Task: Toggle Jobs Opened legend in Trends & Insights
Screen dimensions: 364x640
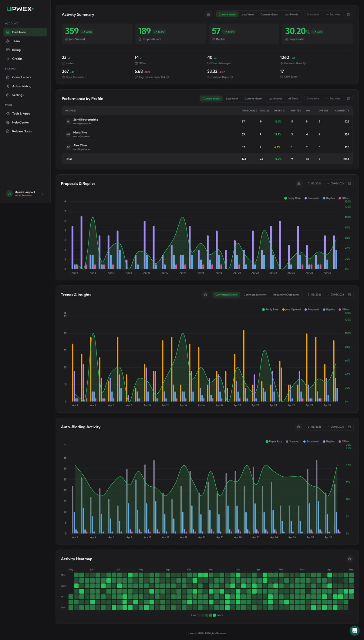Action: pos(292,310)
